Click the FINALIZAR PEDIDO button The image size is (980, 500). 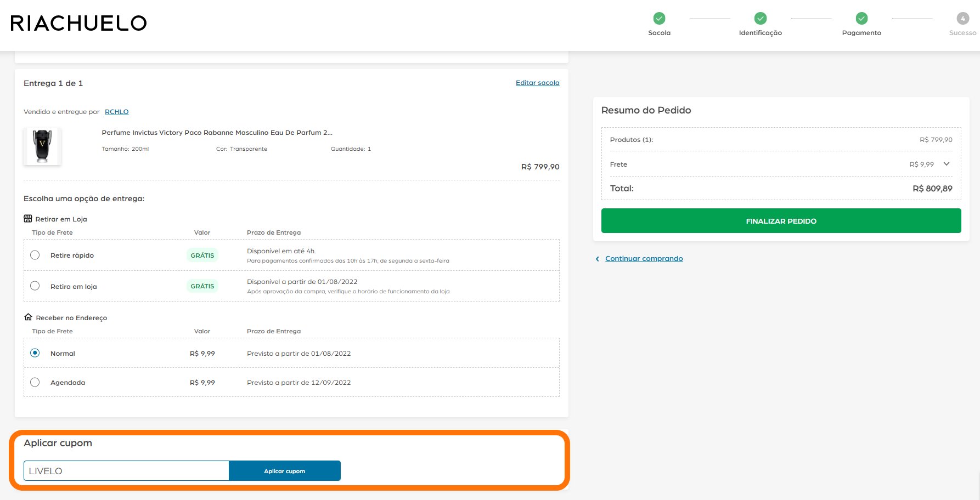(x=781, y=220)
